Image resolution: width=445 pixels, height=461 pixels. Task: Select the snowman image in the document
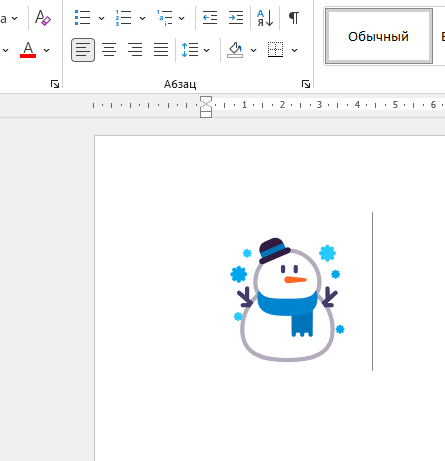(287, 299)
